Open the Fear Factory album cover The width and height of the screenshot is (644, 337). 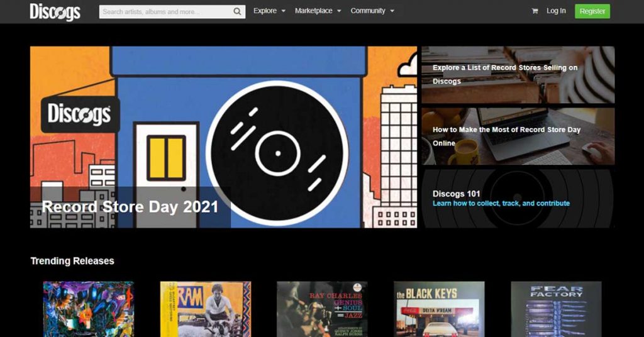(x=556, y=309)
